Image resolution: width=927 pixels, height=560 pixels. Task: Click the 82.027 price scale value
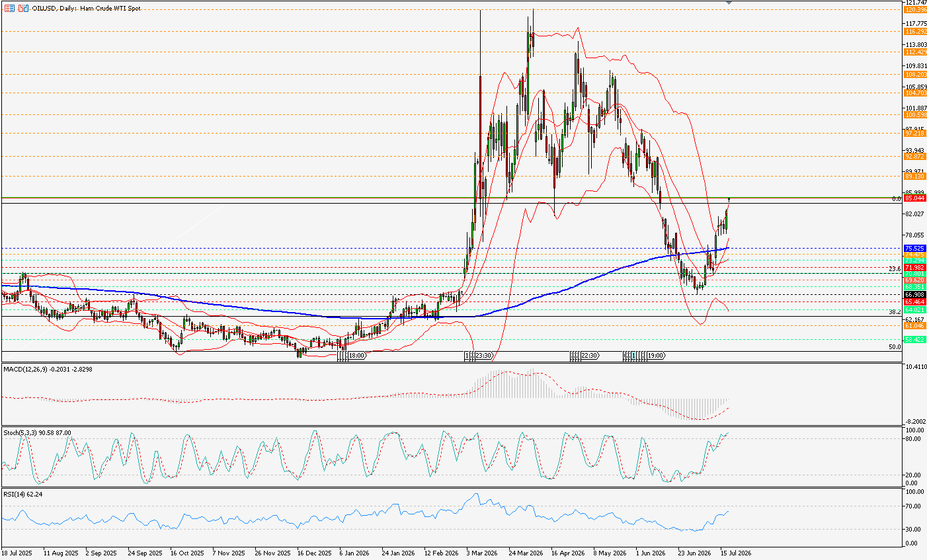tap(915, 214)
